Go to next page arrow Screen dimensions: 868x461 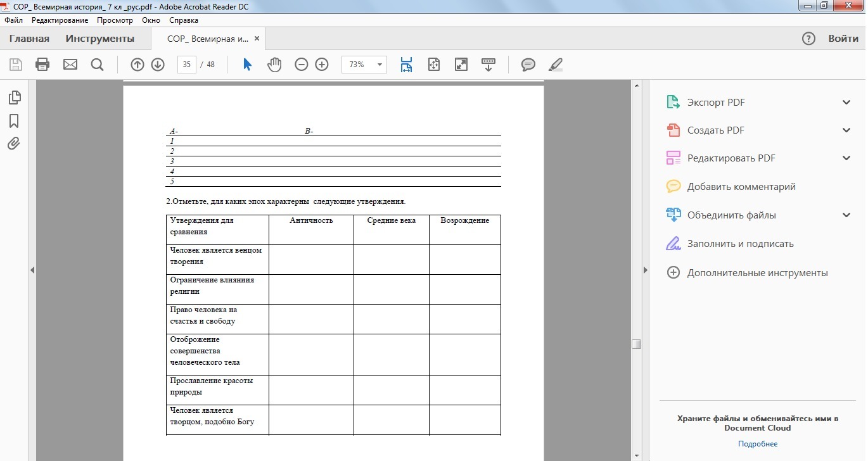point(158,65)
